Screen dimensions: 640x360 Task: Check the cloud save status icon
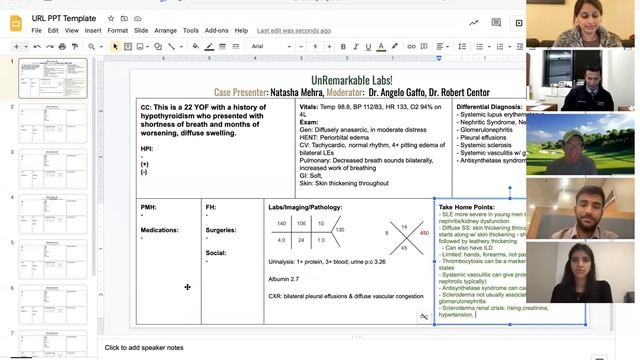click(x=138, y=18)
